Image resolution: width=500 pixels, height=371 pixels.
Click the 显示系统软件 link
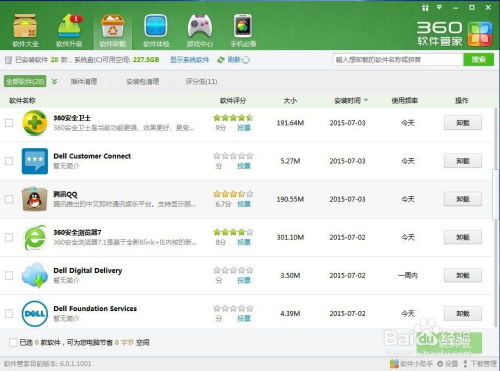[x=190, y=60]
